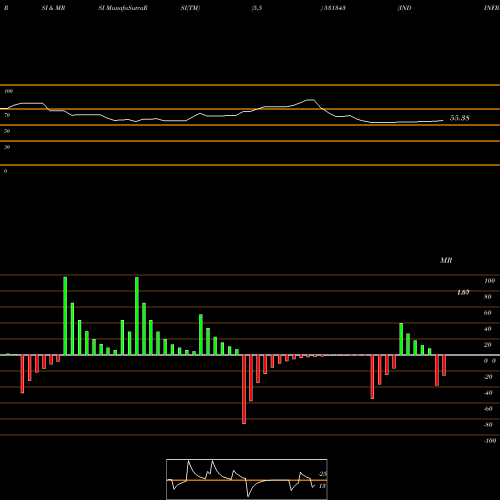Click the MR axis label 80
The width and height of the screenshot is (500, 500).
click(488, 297)
